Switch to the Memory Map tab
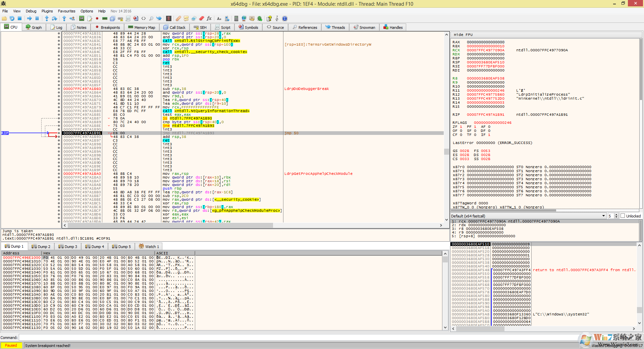The image size is (644, 349). [x=142, y=28]
